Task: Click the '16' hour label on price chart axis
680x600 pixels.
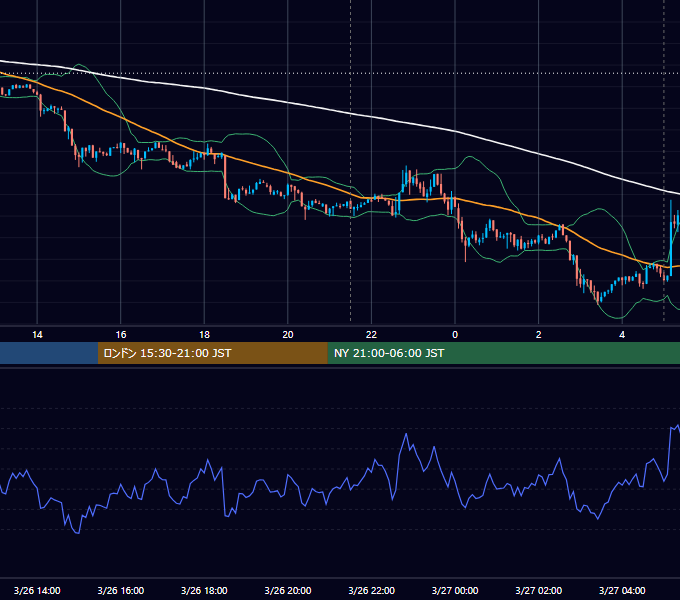Action: point(121,335)
